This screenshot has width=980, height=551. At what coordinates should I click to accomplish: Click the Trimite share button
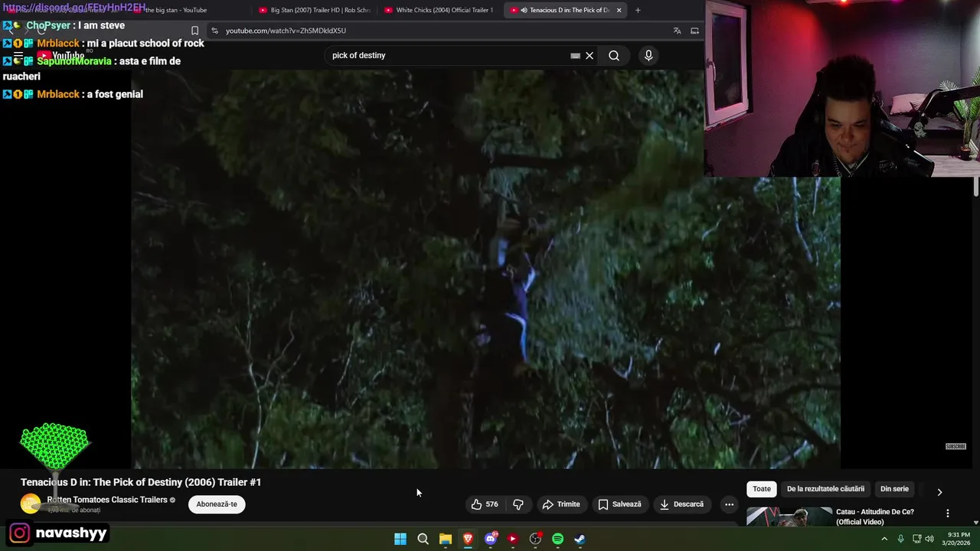click(560, 504)
